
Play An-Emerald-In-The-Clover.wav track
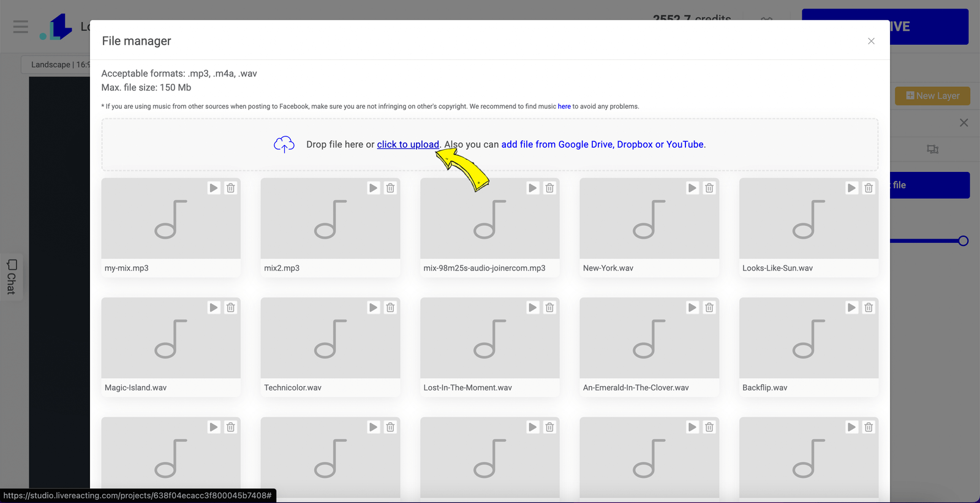692,307
